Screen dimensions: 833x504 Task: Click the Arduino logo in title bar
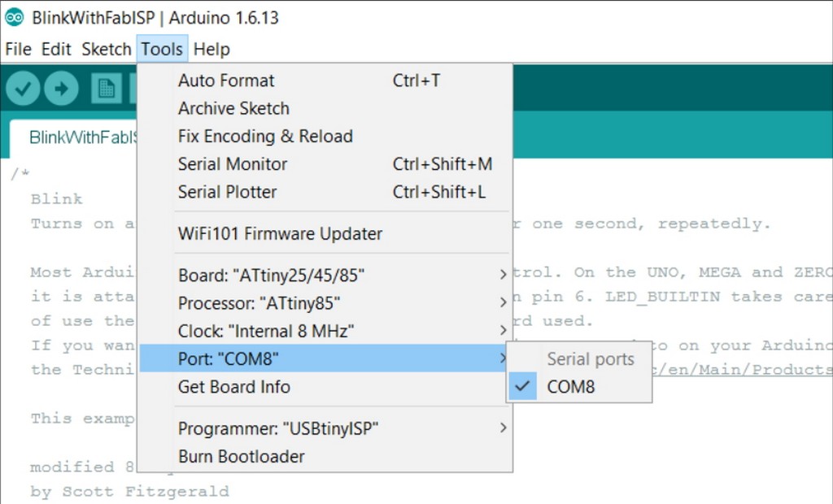coord(14,18)
